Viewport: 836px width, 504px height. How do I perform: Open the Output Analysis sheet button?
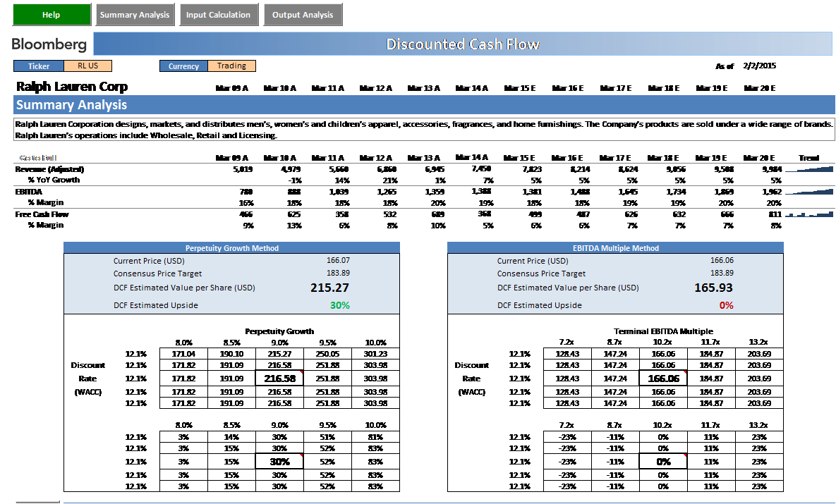point(303,14)
